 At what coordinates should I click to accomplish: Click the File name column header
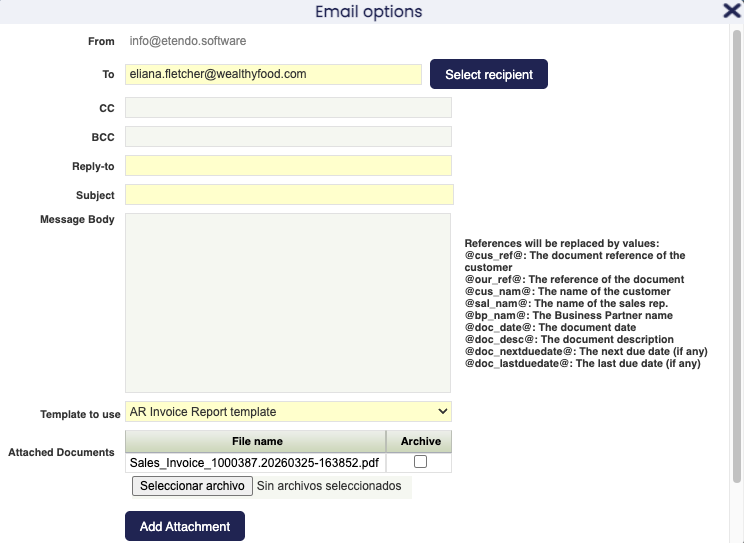point(256,441)
